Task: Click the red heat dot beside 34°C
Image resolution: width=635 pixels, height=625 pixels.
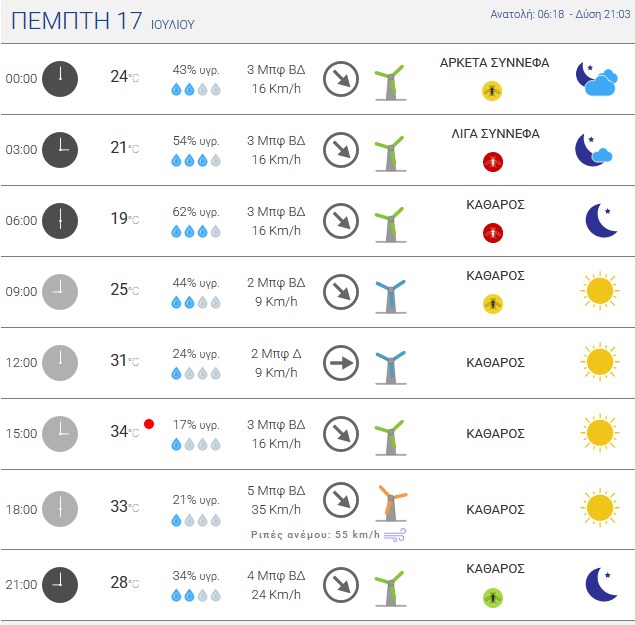Action: (x=149, y=424)
